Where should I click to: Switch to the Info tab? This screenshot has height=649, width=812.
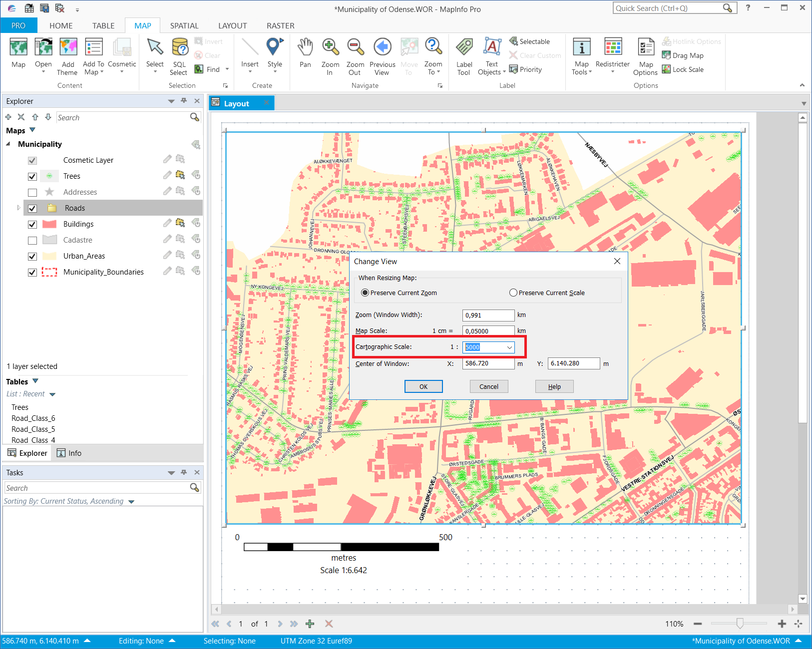69,453
